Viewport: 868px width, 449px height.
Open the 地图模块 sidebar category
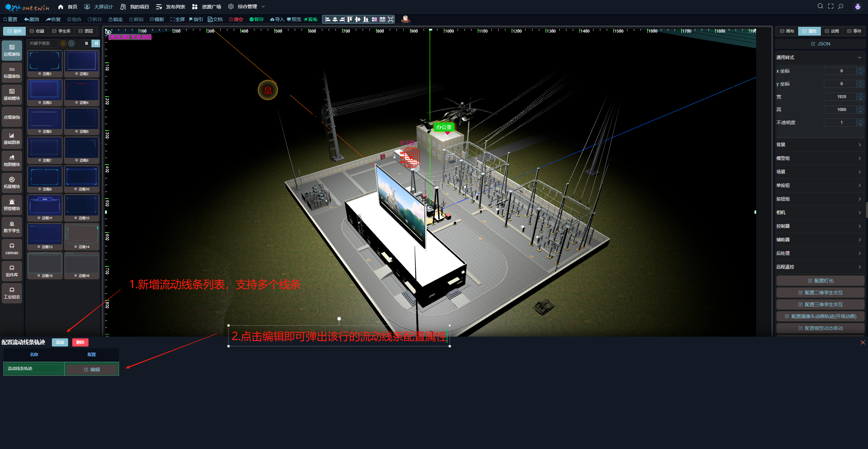point(12,161)
